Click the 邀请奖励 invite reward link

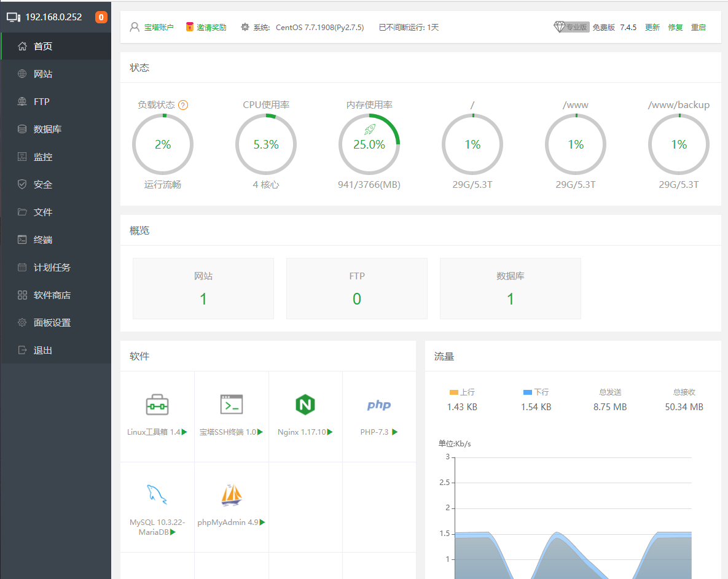click(211, 28)
